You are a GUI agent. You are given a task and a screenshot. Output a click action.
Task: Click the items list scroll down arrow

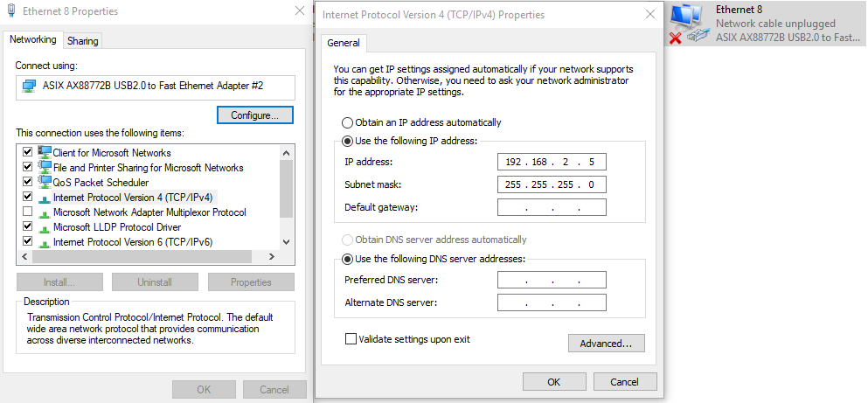click(286, 242)
